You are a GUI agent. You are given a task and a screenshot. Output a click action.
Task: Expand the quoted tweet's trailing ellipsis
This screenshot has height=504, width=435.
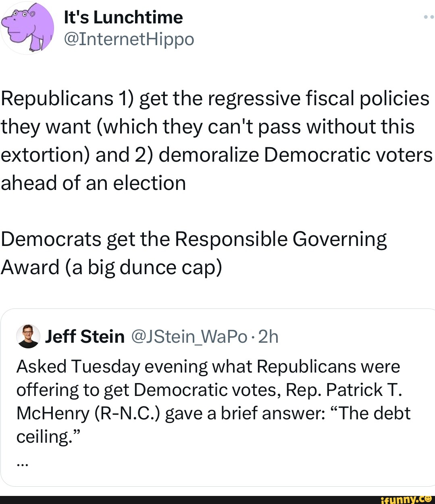(x=23, y=464)
